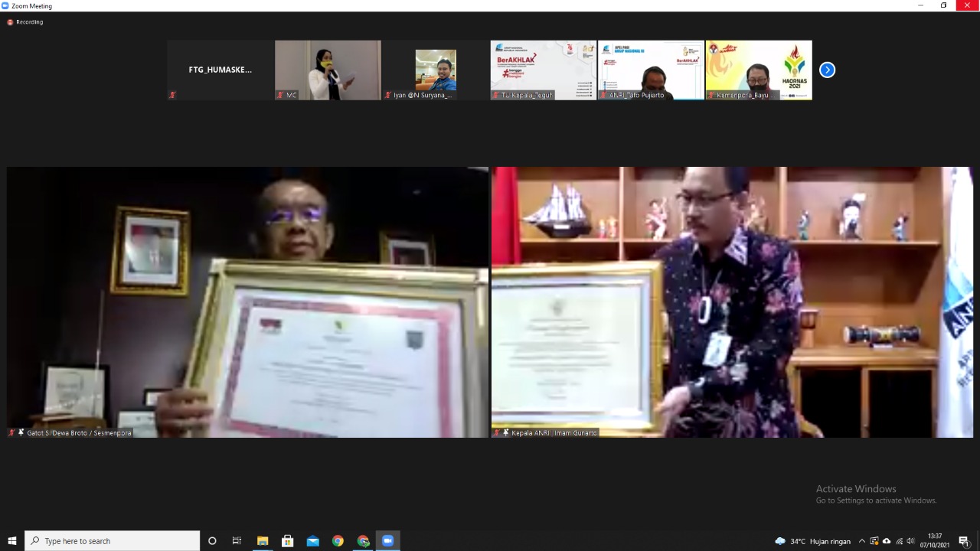This screenshot has height=551, width=980.
Task: Click the weather widget showing Hujan ringan
Action: click(813, 541)
